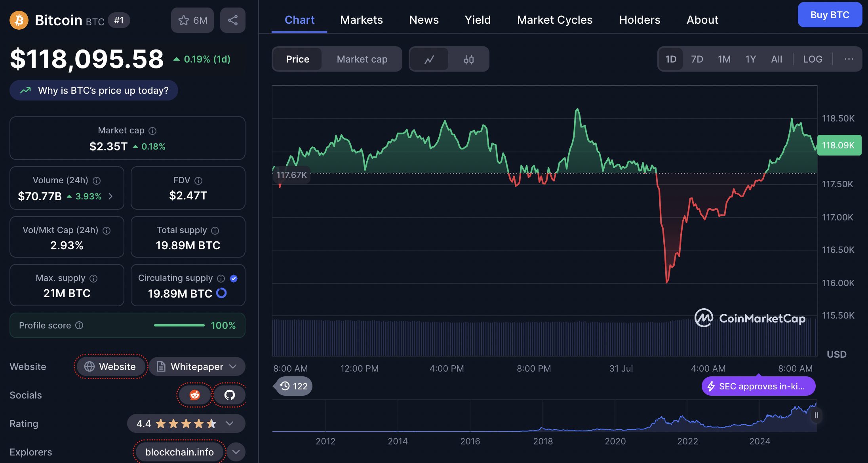
Task: Click the Profile score progress bar
Action: click(x=179, y=325)
